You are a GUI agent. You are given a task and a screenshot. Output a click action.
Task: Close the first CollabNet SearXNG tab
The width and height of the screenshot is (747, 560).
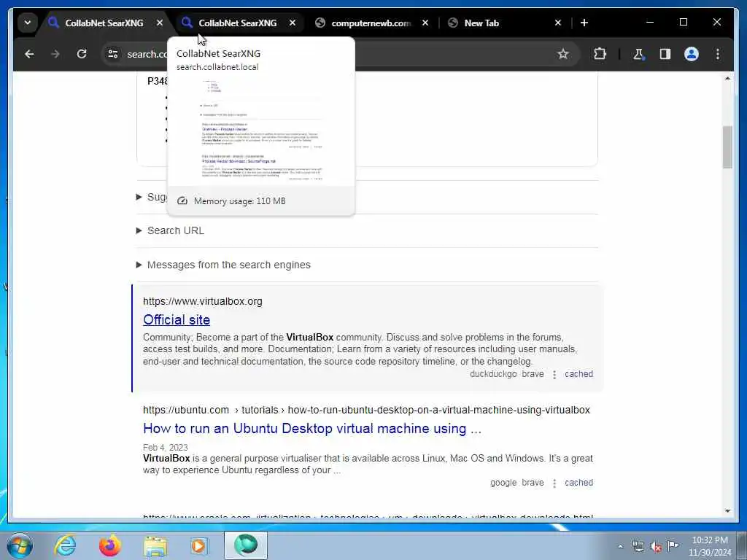[x=160, y=23]
